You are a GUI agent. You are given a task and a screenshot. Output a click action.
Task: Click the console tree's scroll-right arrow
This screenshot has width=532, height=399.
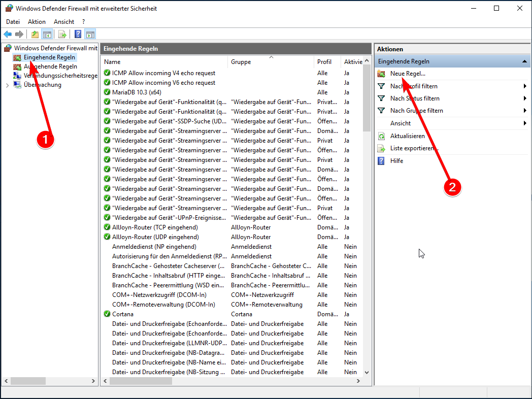point(93,381)
